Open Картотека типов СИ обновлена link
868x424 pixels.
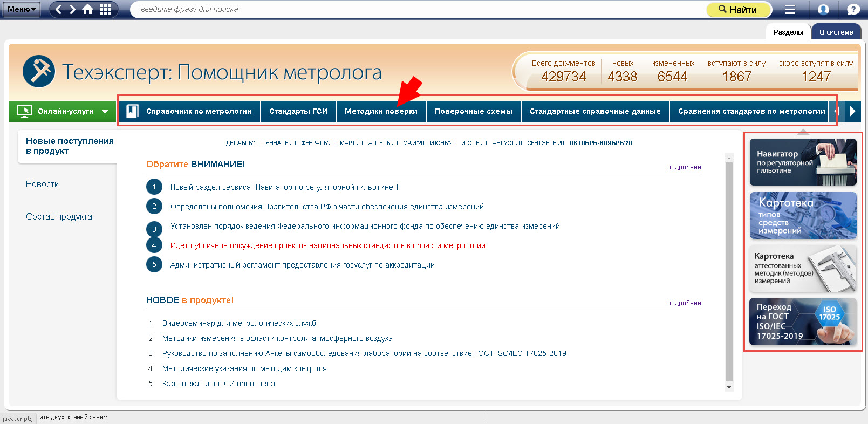(218, 384)
